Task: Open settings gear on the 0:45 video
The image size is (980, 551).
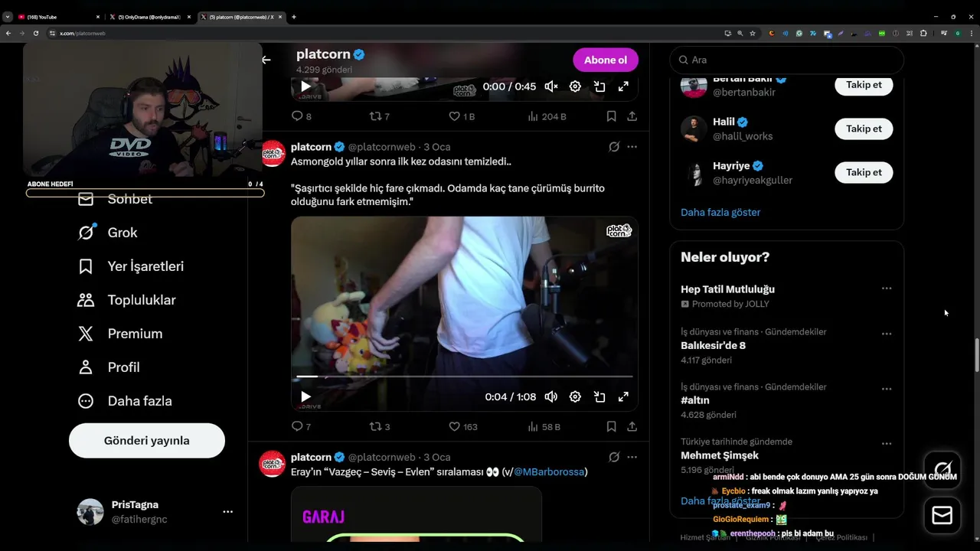Action: coord(575,86)
